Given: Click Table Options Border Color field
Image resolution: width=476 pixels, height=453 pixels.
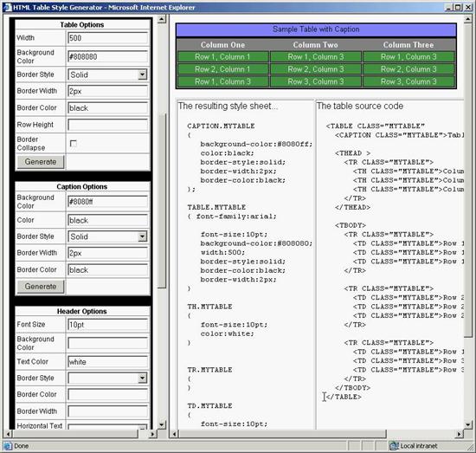Looking at the screenshot, I should [108, 108].
